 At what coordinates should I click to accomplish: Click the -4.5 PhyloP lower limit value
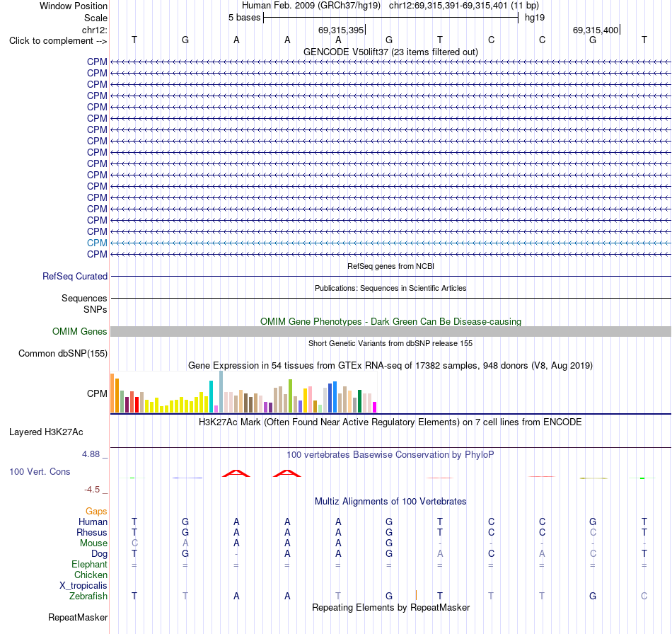tap(92, 490)
